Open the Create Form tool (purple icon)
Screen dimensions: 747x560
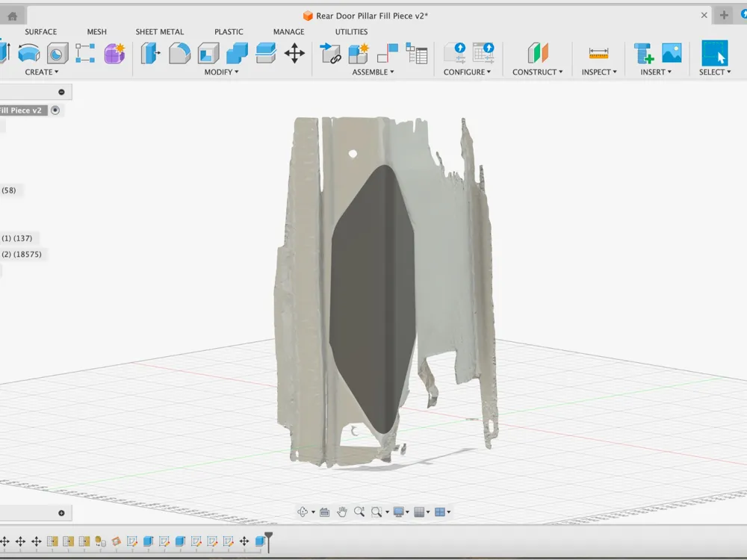coord(116,53)
